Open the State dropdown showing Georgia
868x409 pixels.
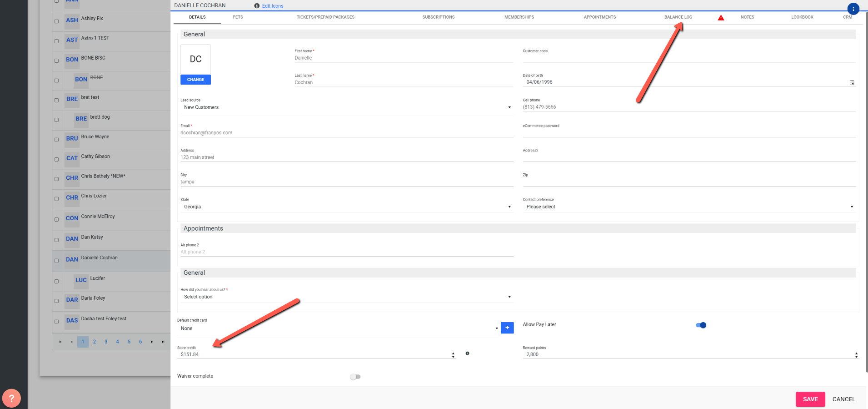tap(346, 207)
